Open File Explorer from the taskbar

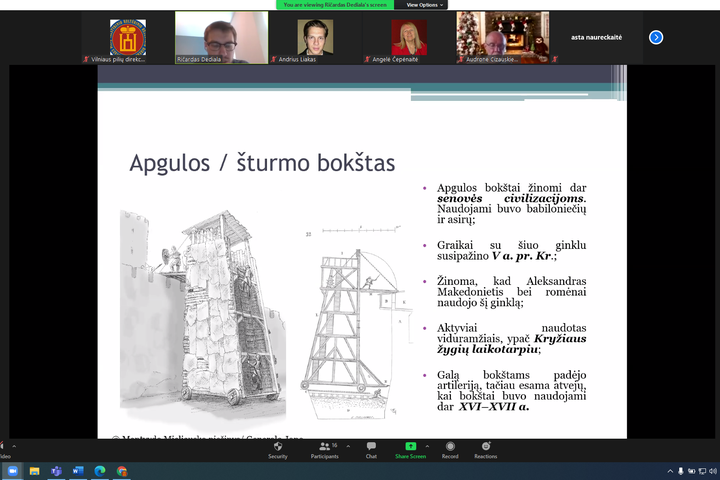click(x=34, y=471)
